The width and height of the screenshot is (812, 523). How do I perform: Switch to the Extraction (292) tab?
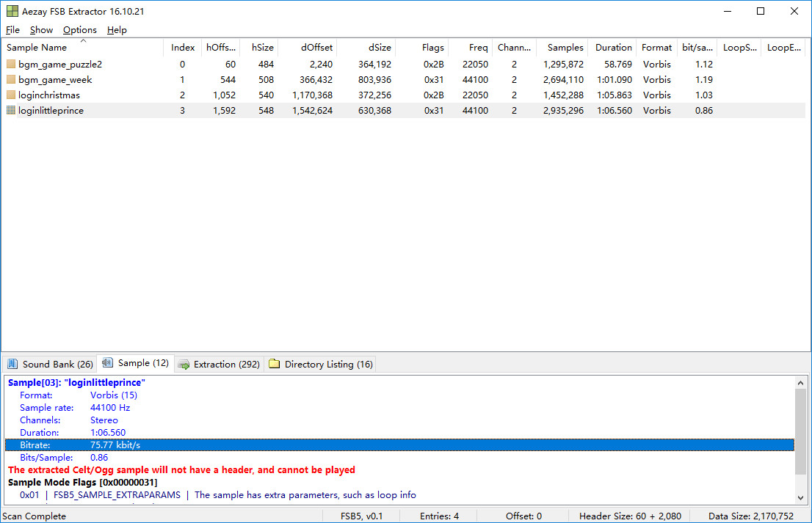coord(219,364)
